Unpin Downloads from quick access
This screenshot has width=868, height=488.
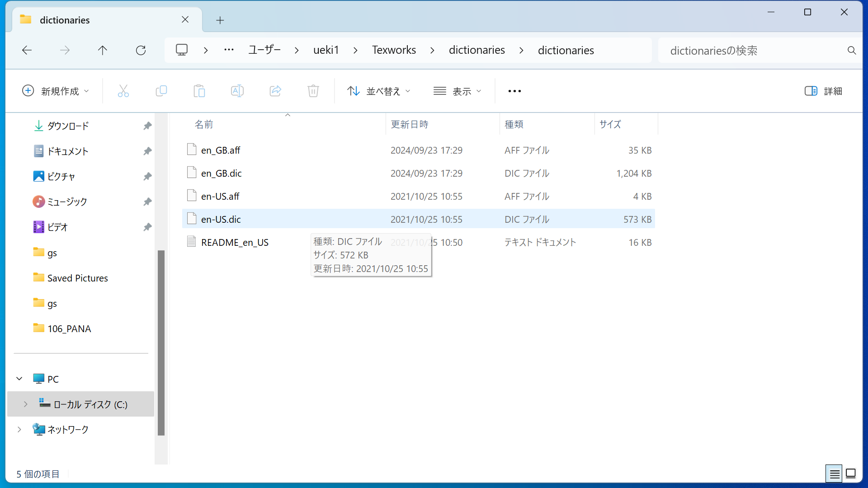pyautogui.click(x=147, y=126)
